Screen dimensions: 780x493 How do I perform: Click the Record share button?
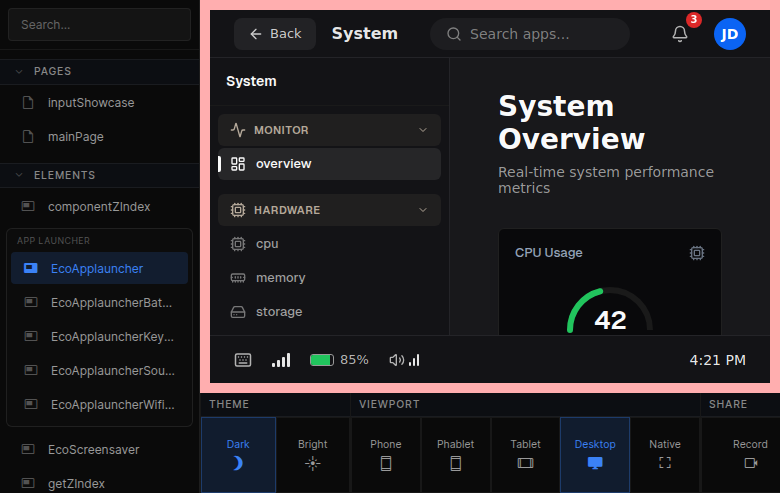tap(750, 454)
